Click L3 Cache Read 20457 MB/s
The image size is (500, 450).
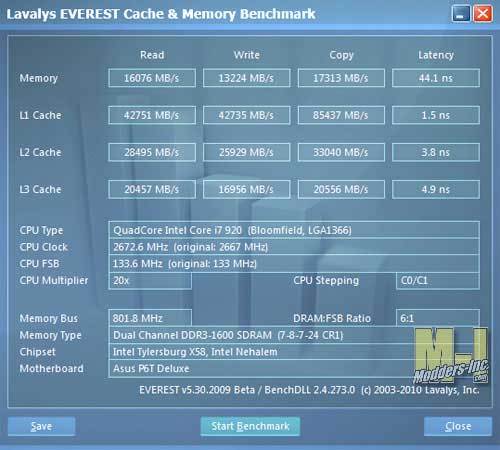[x=152, y=189]
